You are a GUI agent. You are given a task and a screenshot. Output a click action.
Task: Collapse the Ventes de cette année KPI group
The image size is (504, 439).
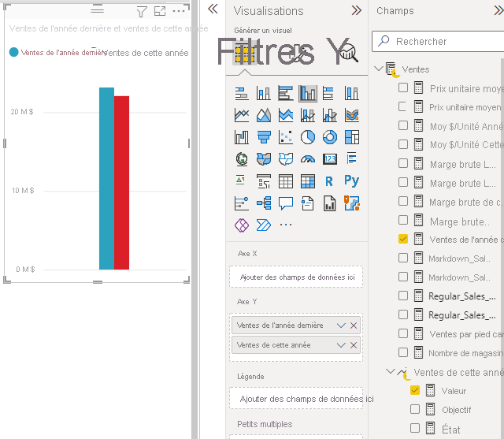[391, 371]
